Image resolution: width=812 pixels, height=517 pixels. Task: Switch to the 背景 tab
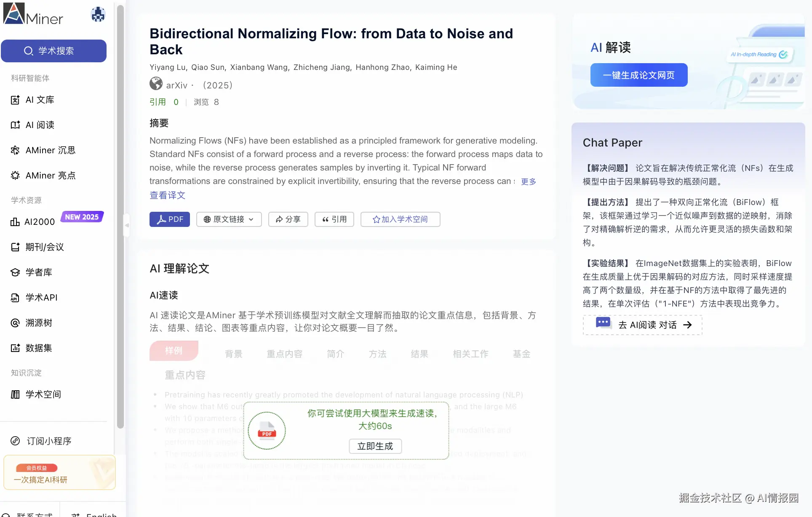[233, 354]
